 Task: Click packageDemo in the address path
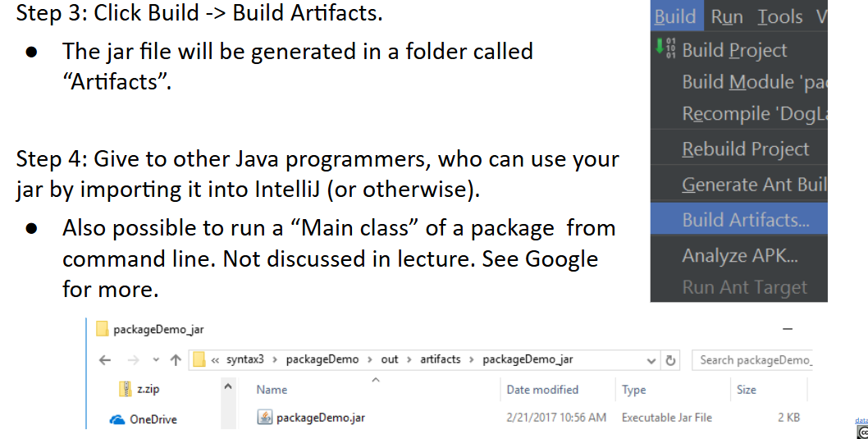point(322,359)
